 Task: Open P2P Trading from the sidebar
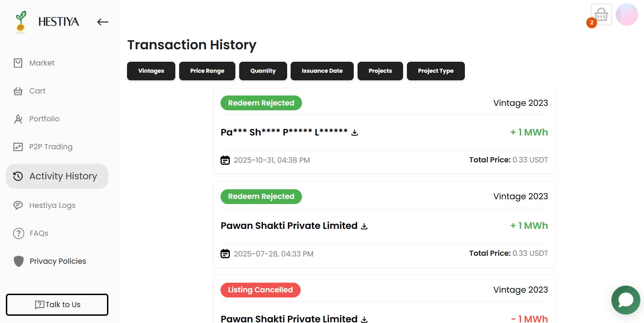tap(50, 147)
